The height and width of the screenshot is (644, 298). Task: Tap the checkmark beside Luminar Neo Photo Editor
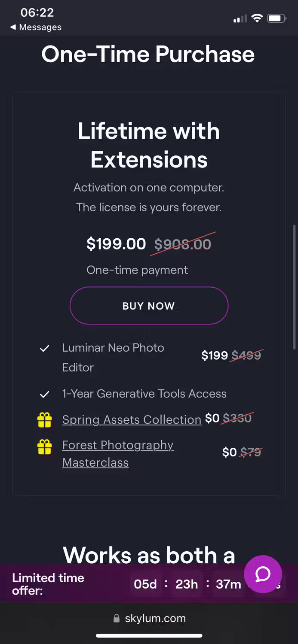(x=44, y=349)
